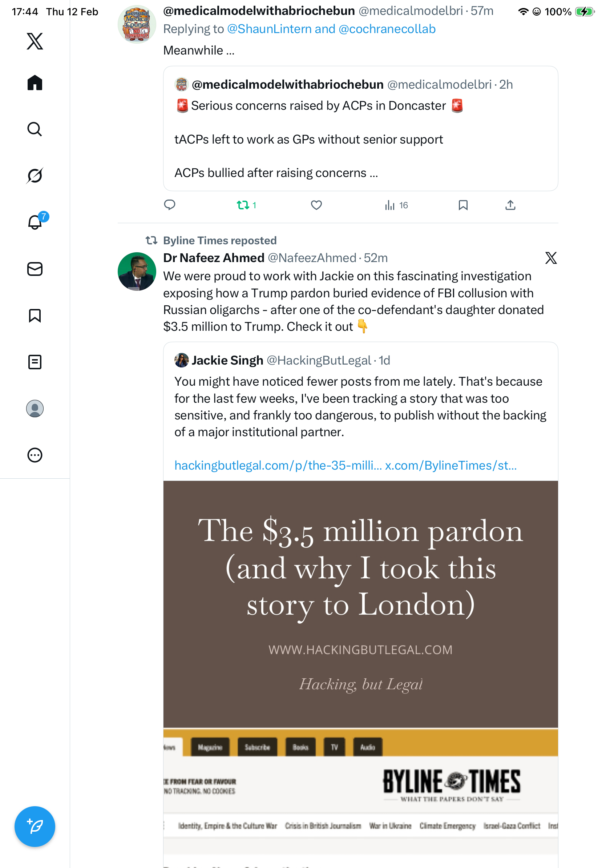Open the Home feed icon
This screenshot has width=606, height=868.
click(35, 83)
